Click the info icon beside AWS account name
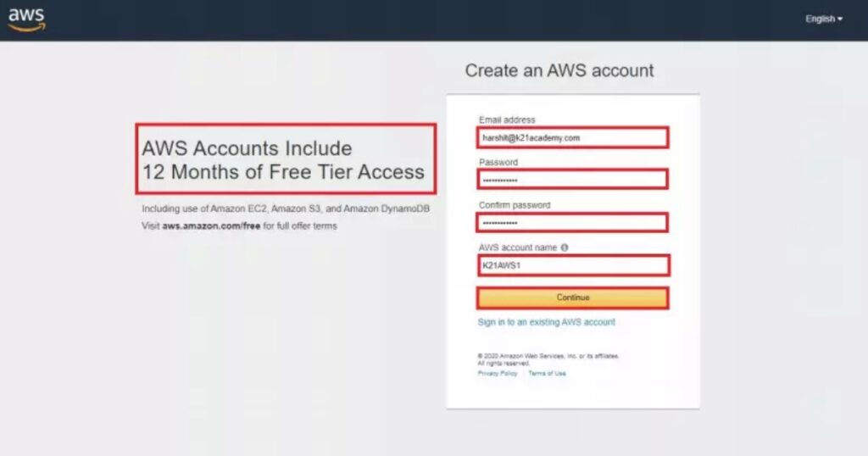868x456 pixels. (x=564, y=247)
